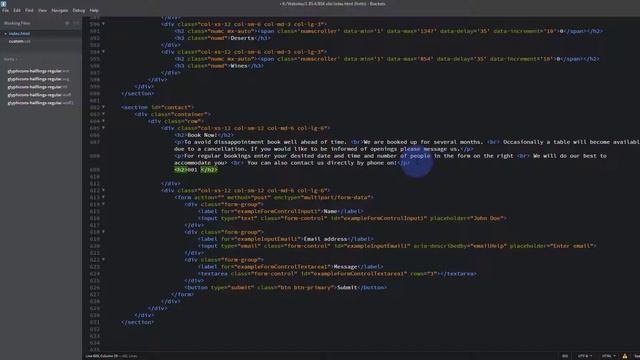Click the "Name" label text in code
Viewport: 640px width, 360px height.
pos(330,211)
